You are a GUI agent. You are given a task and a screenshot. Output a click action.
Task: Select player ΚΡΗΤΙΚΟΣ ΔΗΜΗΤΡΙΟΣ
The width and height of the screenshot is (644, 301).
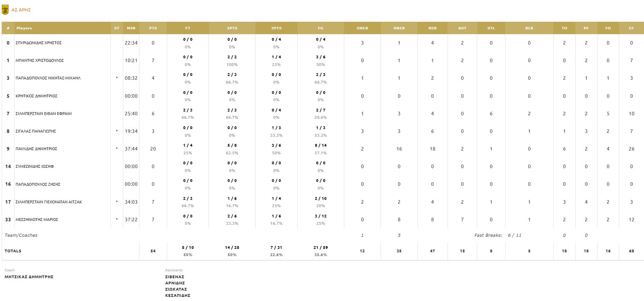click(36, 96)
